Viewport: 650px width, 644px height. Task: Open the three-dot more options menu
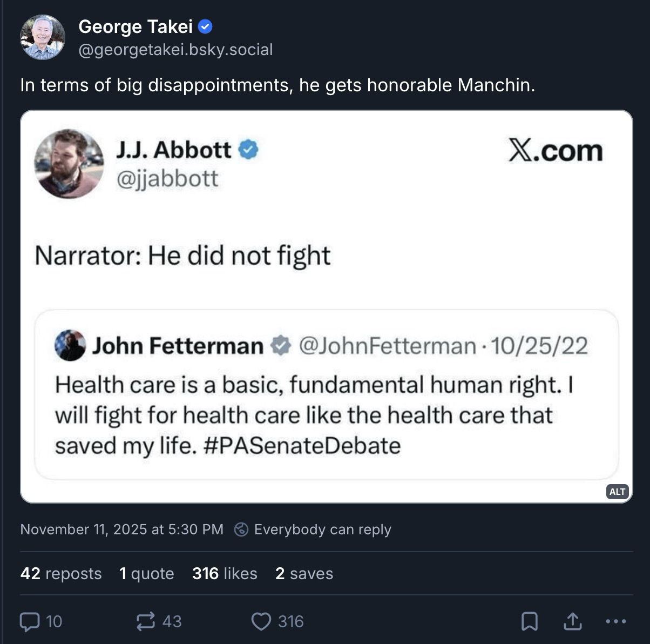615,621
